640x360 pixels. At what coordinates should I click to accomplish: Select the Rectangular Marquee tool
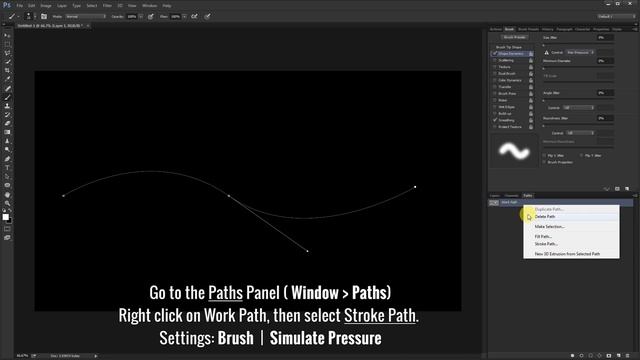7,44
